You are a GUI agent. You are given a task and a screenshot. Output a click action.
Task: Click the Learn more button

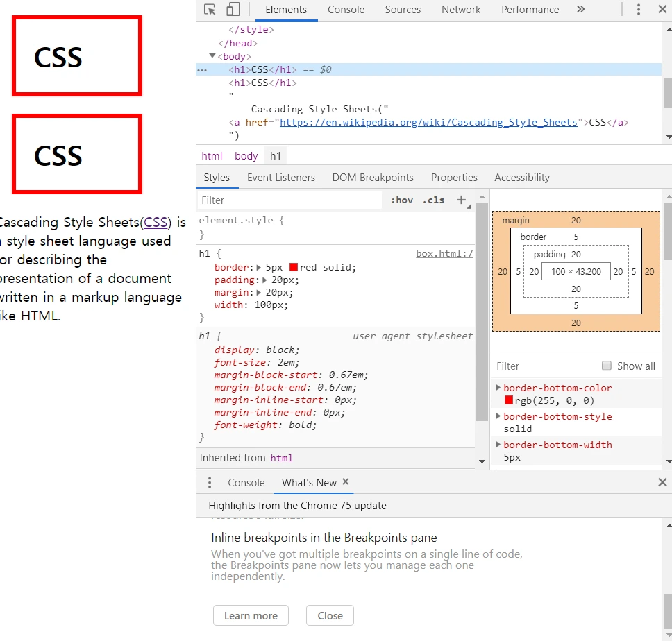(251, 615)
